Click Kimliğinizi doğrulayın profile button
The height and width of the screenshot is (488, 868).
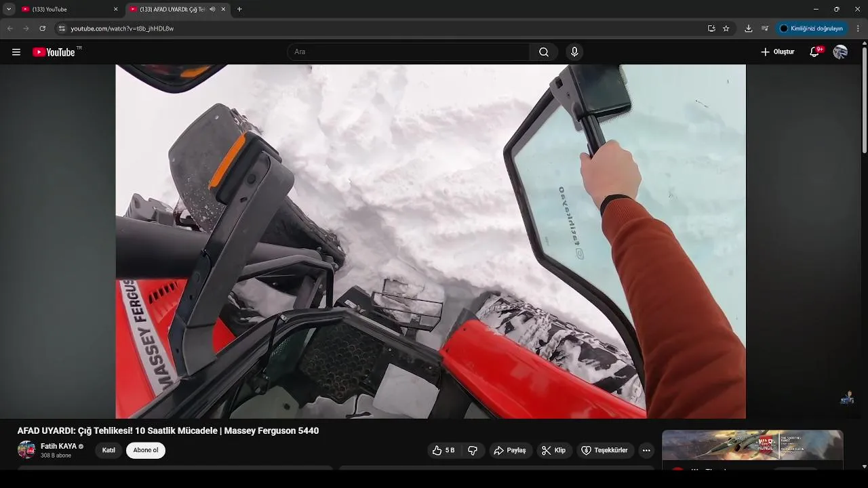click(812, 28)
